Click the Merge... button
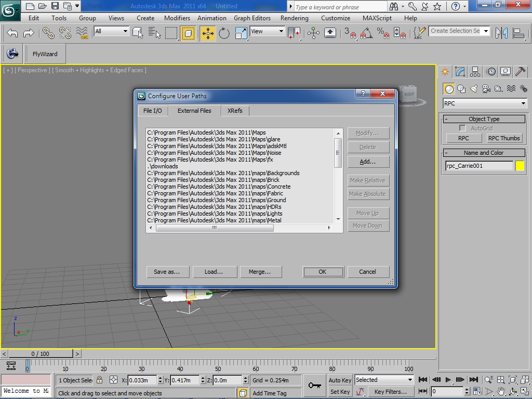This screenshot has width=532, height=399. click(260, 272)
